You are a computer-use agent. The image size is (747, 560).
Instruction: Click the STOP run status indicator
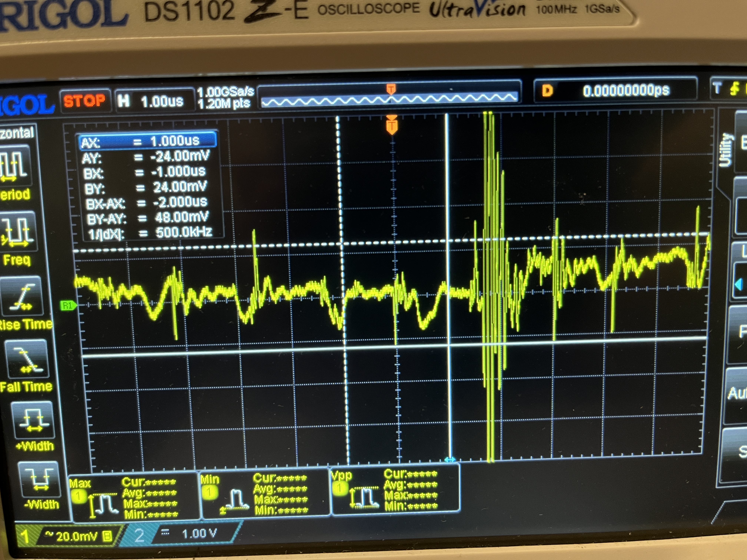(84, 101)
